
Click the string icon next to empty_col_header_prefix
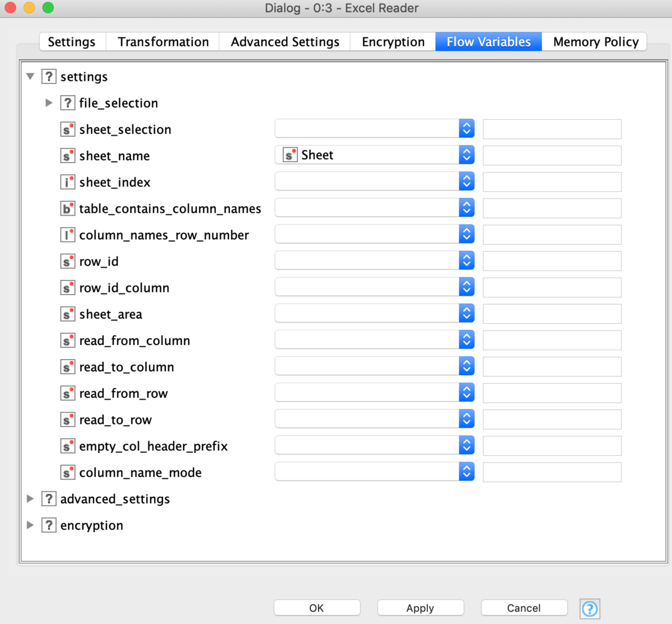[x=68, y=446]
